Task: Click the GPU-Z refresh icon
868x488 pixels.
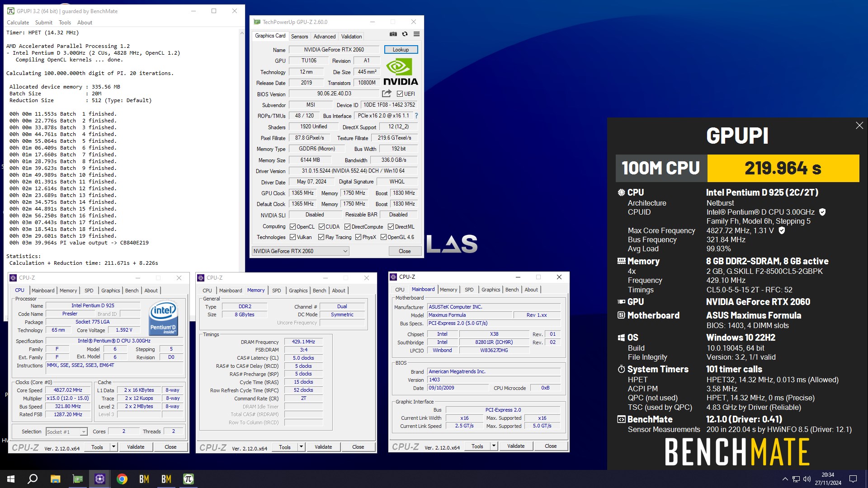Action: [x=405, y=34]
